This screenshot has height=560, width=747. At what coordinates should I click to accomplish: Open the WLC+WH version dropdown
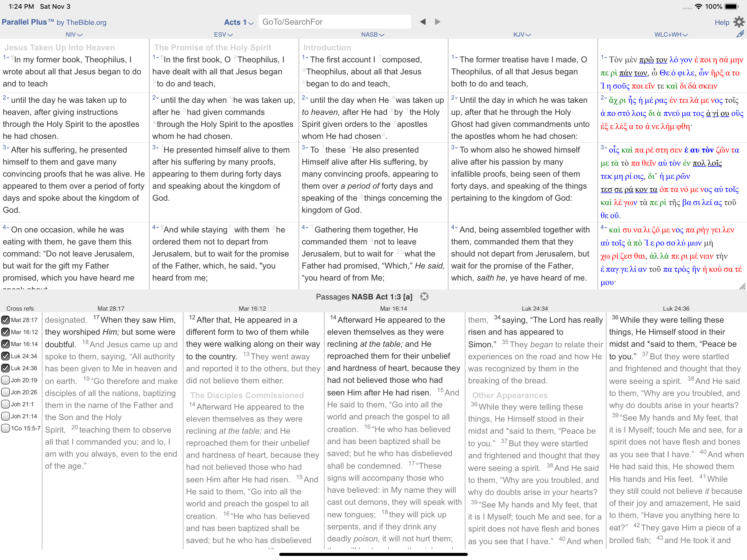(671, 34)
